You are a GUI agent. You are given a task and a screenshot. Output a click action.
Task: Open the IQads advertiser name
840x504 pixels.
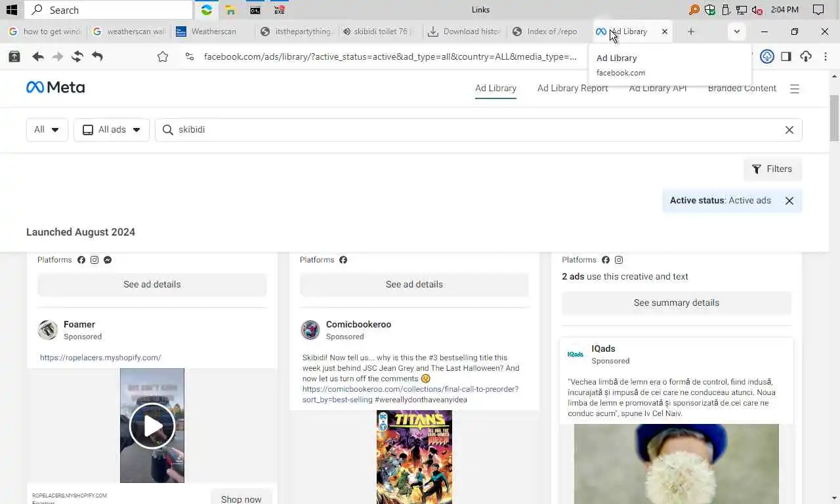[603, 349]
